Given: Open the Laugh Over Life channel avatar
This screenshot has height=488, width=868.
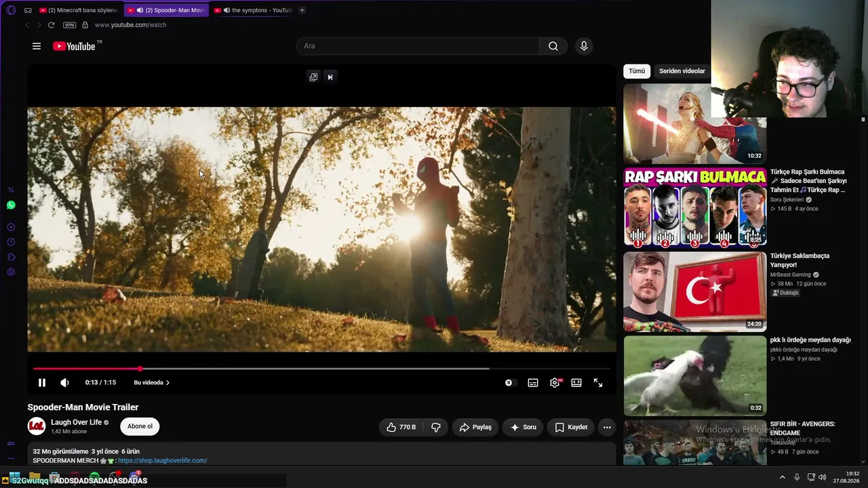Looking at the screenshot, I should pos(37,426).
